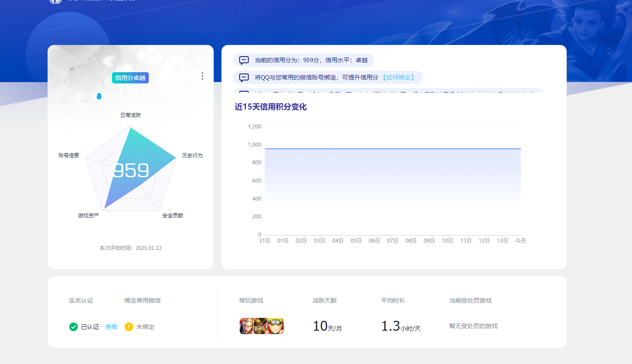Screen dimensions: 632x364
Task: Click the 1,000 value on the chart y-axis
Action: (254, 145)
